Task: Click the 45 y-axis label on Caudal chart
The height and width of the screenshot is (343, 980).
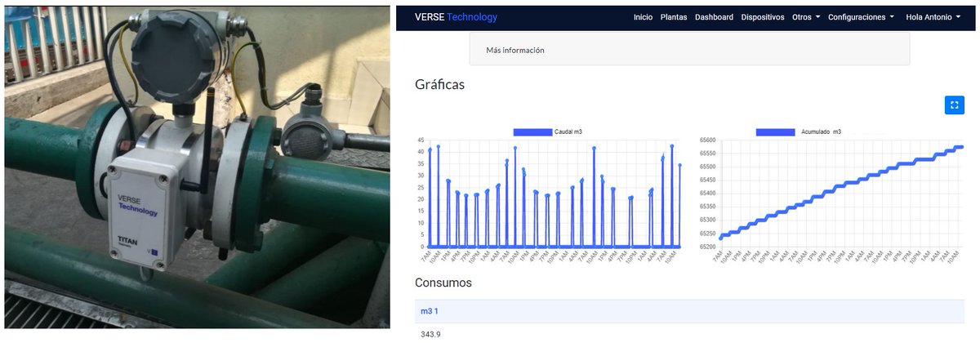Action: coord(421,140)
